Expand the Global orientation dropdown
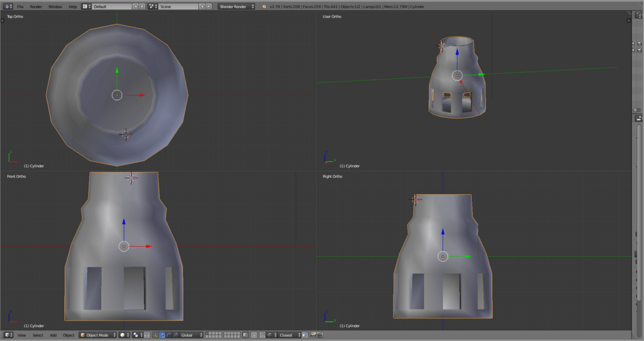The height and width of the screenshot is (341, 644). 191,335
